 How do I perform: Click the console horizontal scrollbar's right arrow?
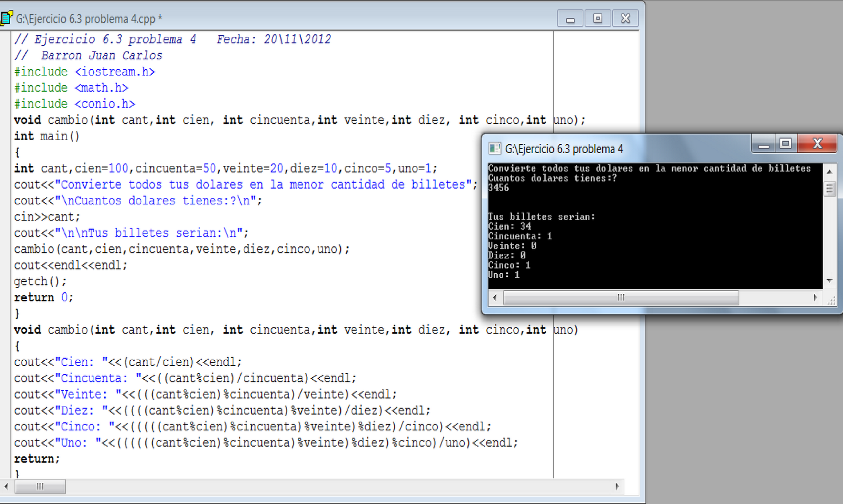click(x=816, y=298)
